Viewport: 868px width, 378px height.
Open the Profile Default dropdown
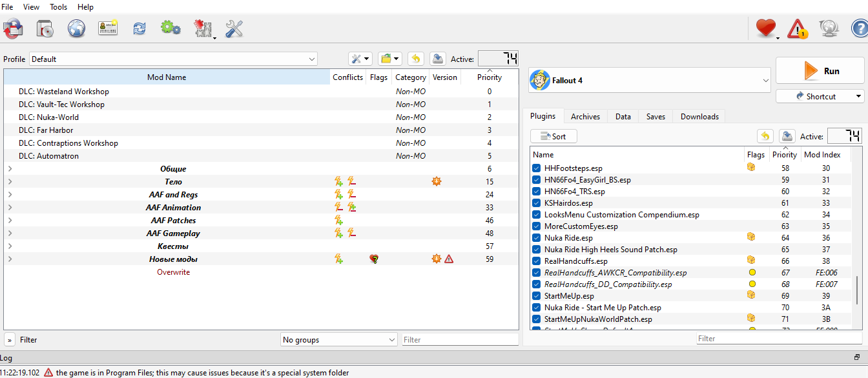pos(173,59)
